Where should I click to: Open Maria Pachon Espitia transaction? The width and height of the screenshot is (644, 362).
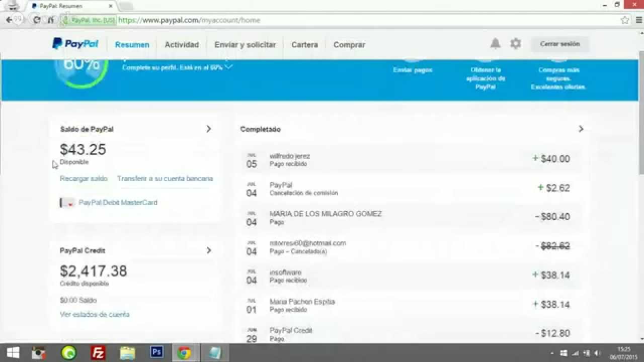(410, 305)
